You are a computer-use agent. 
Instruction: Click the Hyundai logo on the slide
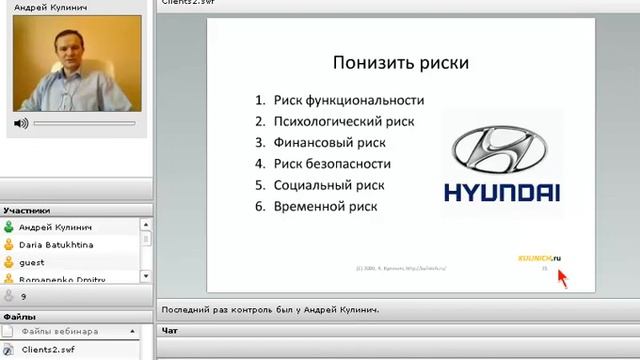502,163
